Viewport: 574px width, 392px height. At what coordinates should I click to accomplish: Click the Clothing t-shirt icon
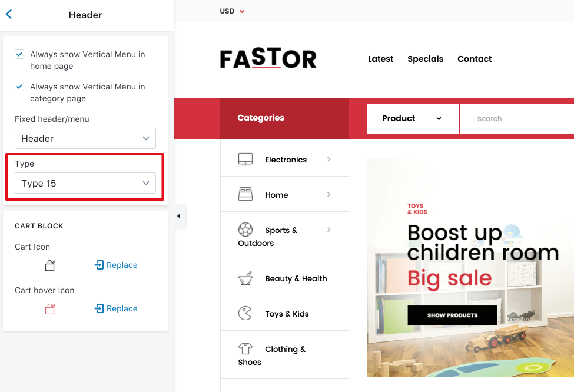point(245,348)
